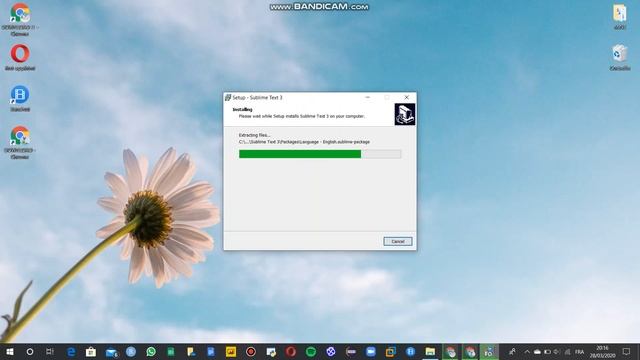Close the Sublime Text 3 setup window
640x360 pixels.
tap(407, 98)
